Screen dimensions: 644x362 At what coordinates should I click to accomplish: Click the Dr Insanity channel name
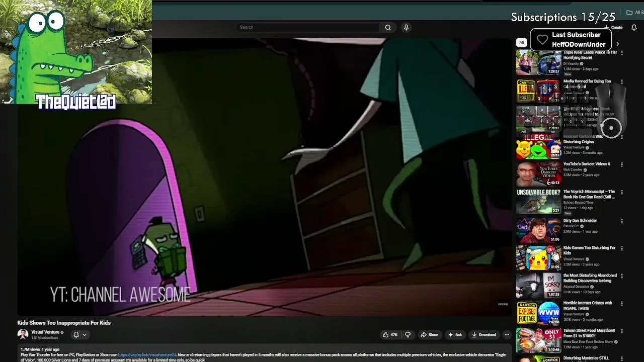pos(571,64)
